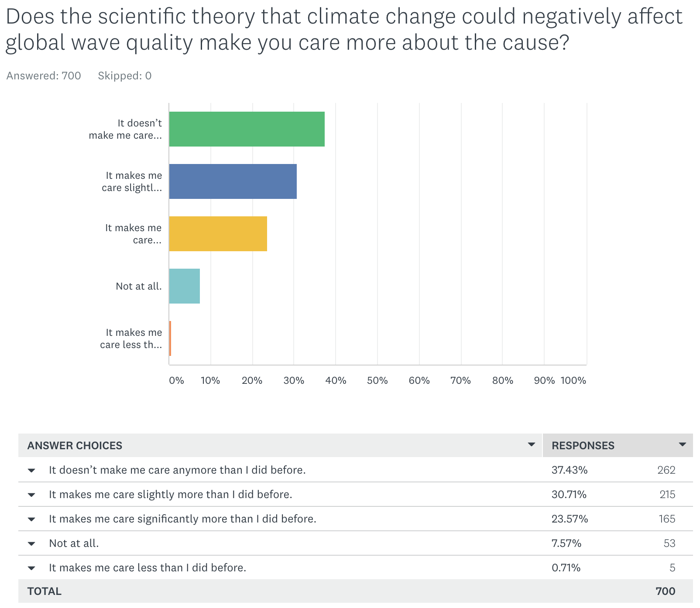This screenshot has width=700, height=608.
Task: Click 'It makes me care slightly more' answer text
Action: pyautogui.click(x=170, y=495)
